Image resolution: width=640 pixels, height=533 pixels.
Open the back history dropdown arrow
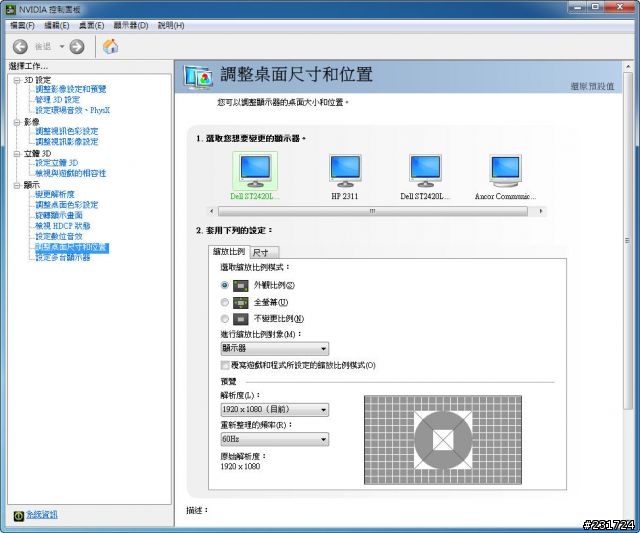click(x=62, y=47)
